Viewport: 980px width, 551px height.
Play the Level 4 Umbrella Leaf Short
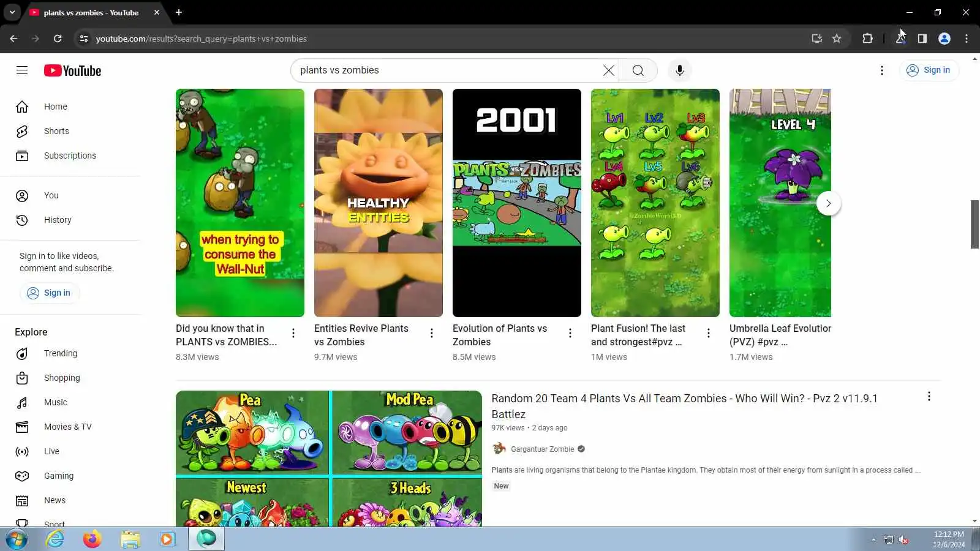coord(780,203)
